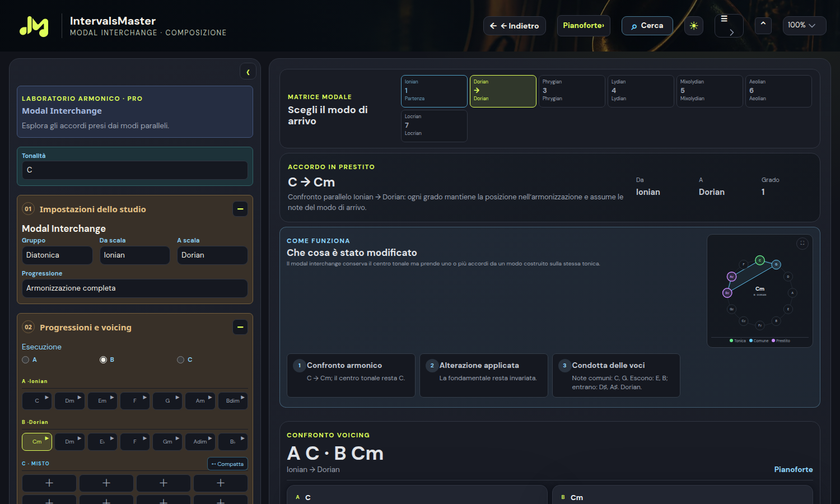This screenshot has width=840, height=504.
Task: Collapse the Progressioni e voicing section
Action: [240, 327]
